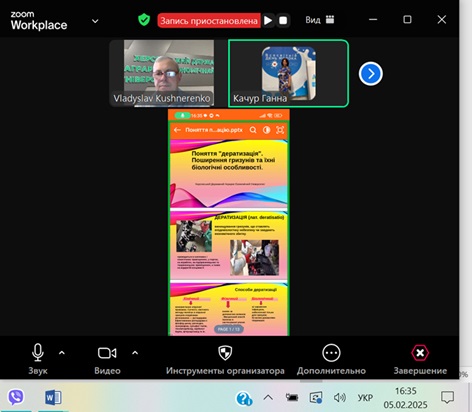Select Vladyslav Kushnerenko video thumbnail

click(x=163, y=73)
